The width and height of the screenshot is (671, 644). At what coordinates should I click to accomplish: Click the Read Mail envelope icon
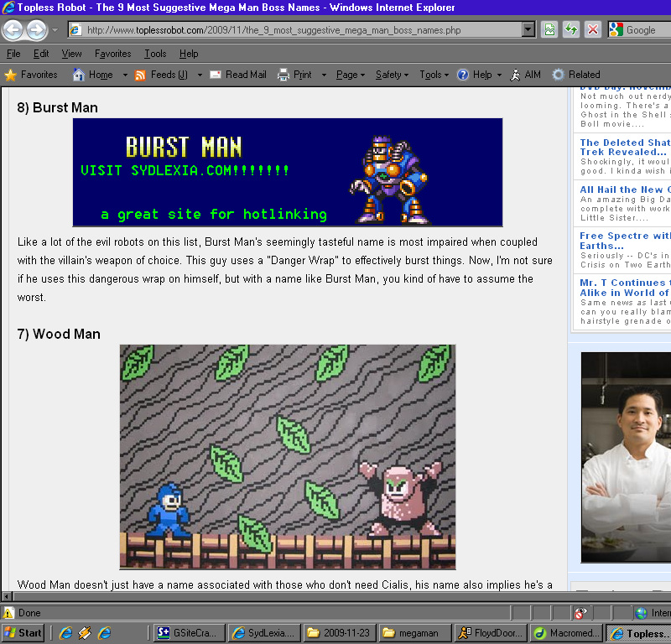(216, 75)
